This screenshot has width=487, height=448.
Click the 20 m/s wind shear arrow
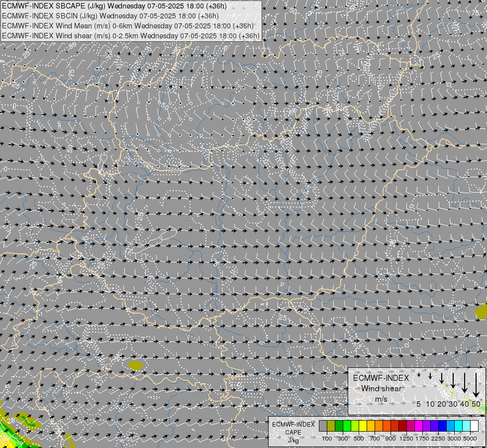pos(442,378)
